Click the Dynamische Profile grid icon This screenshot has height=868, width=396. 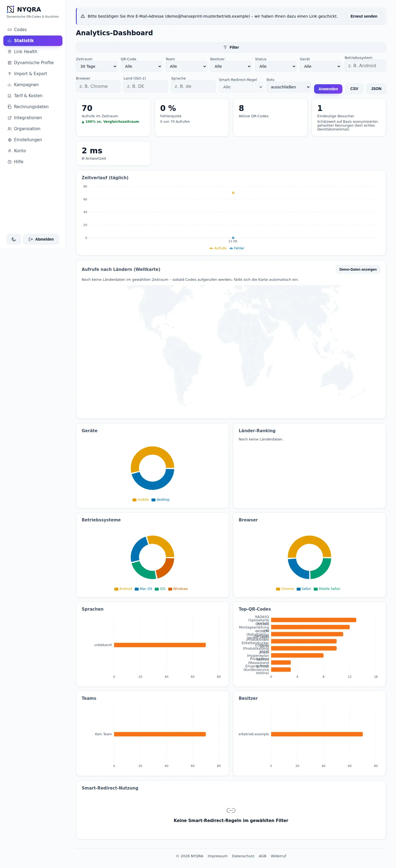pos(9,63)
